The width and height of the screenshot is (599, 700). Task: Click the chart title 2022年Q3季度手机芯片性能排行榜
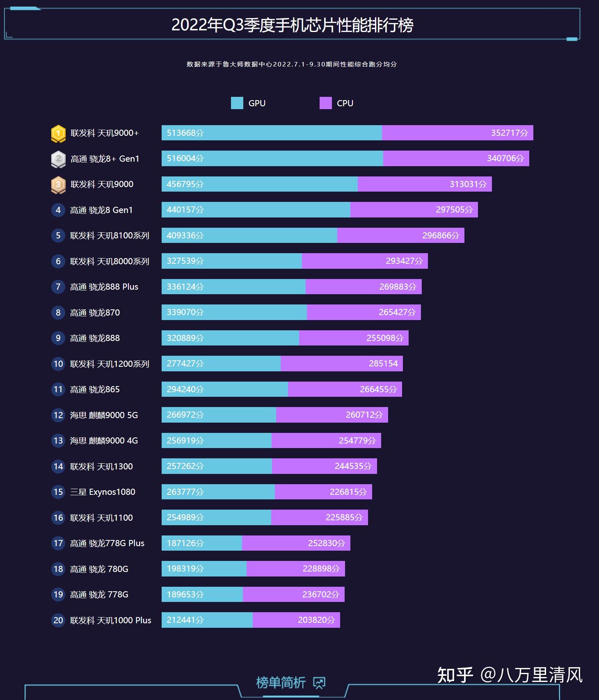[292, 25]
